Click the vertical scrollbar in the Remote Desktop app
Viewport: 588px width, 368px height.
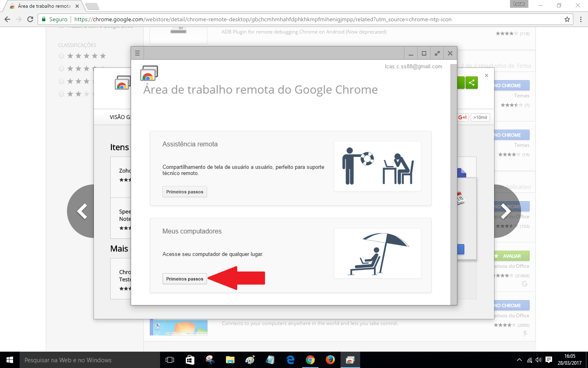coord(453,184)
